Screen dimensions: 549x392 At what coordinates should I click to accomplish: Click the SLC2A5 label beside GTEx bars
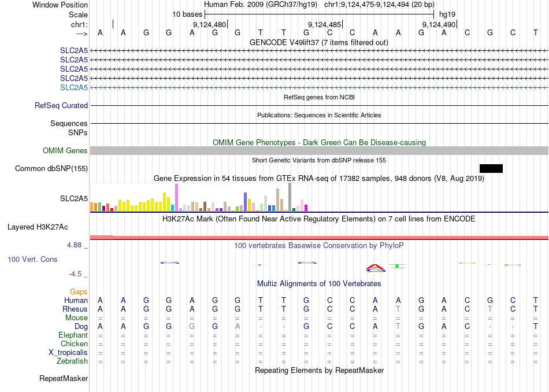click(x=74, y=199)
